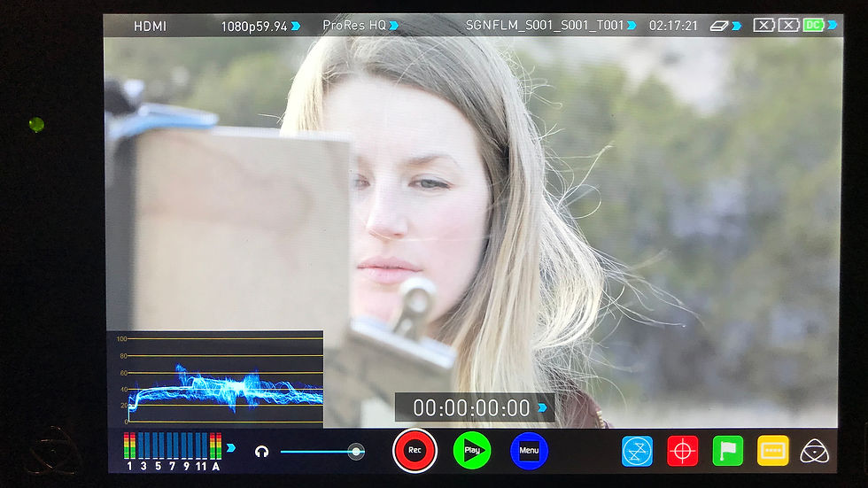Start recording with the red Rec button
Image resolution: width=868 pixels, height=488 pixels.
point(415,451)
